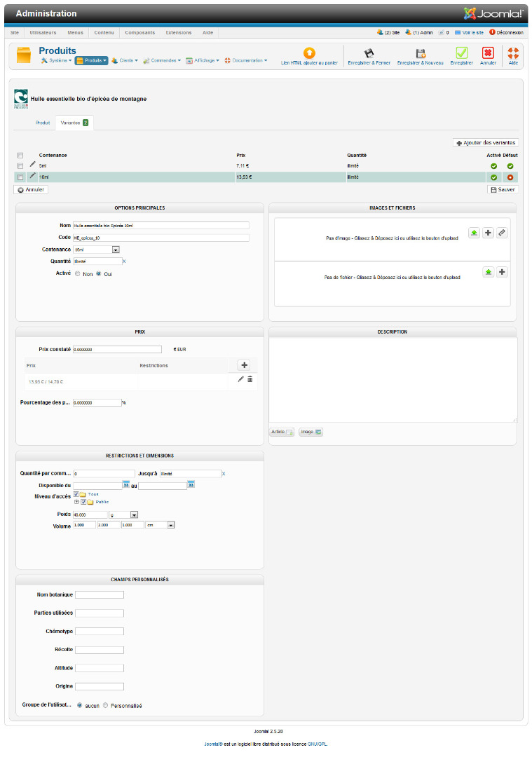This screenshot has width=532, height=757.
Task: Click the Lien HTML ajouter au panier icon
Action: [x=309, y=53]
